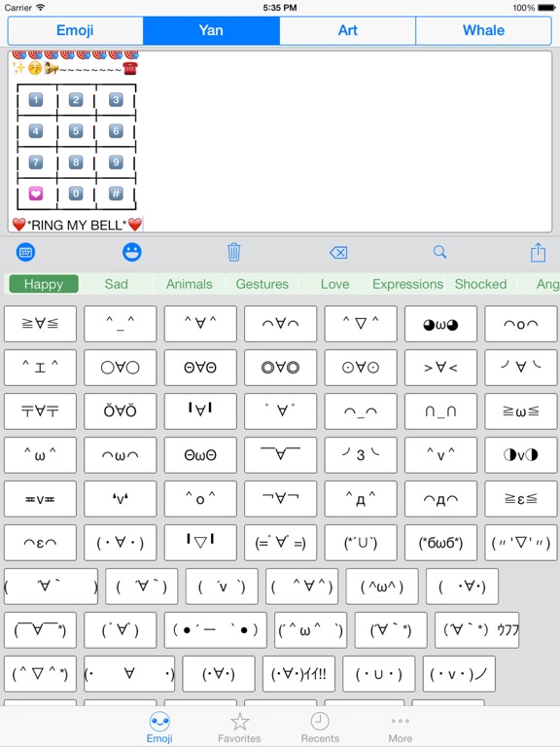Insert the ≧ω≦ emoticon
Viewport: 560px width, 747px height.
521,411
